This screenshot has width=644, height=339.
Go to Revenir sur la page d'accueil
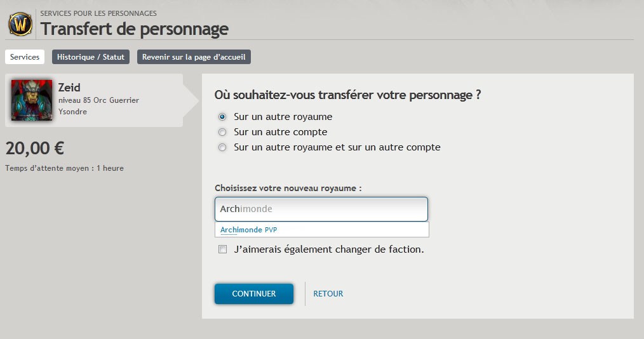(x=194, y=57)
